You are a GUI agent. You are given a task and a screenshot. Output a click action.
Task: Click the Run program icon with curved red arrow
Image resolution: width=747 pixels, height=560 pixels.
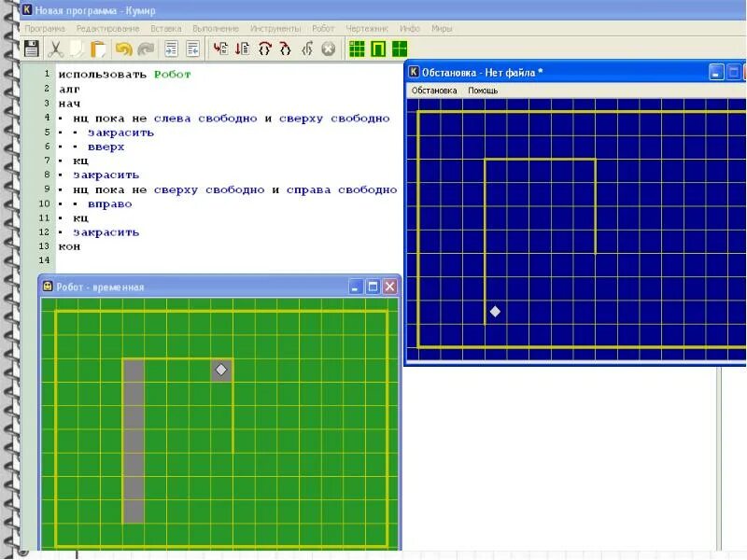tap(220, 49)
